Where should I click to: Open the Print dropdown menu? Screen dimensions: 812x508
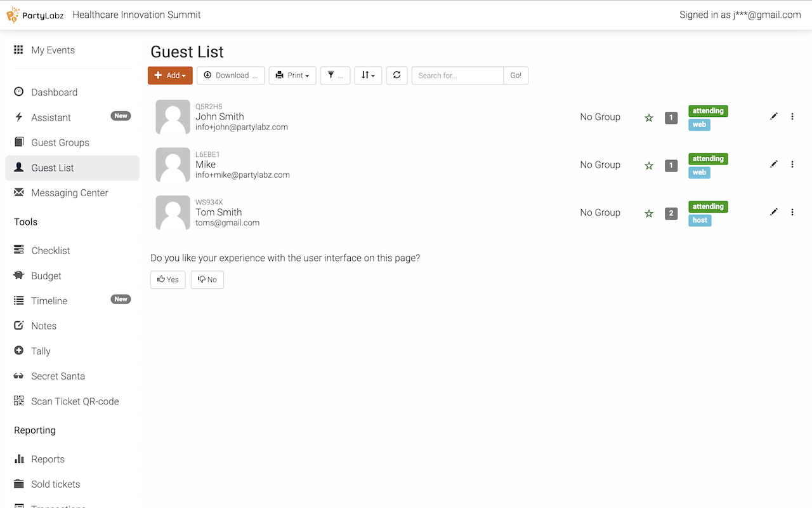point(292,76)
